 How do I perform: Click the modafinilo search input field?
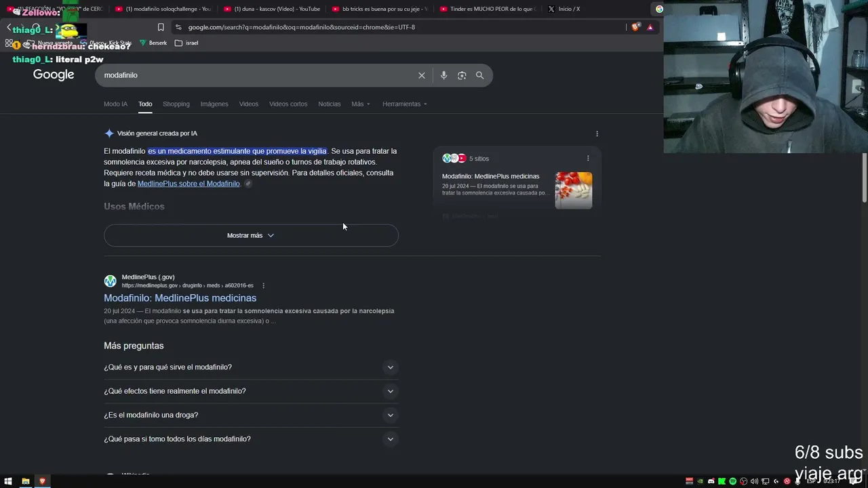[x=258, y=75]
